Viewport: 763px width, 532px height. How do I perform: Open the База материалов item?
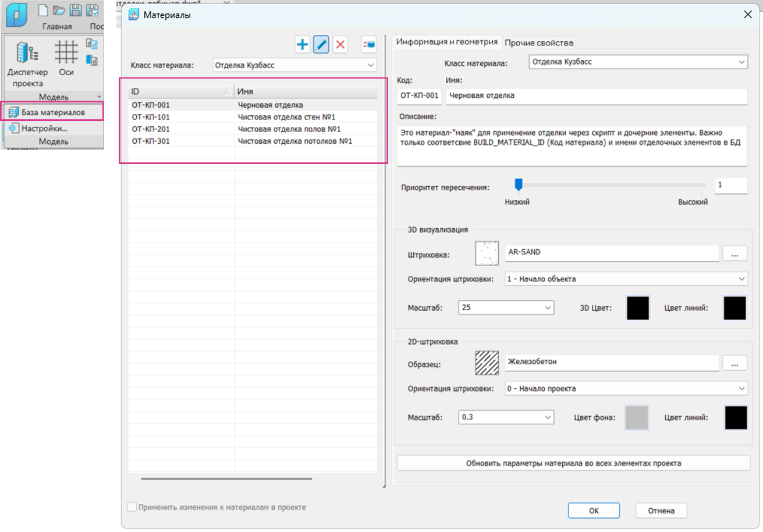click(52, 112)
